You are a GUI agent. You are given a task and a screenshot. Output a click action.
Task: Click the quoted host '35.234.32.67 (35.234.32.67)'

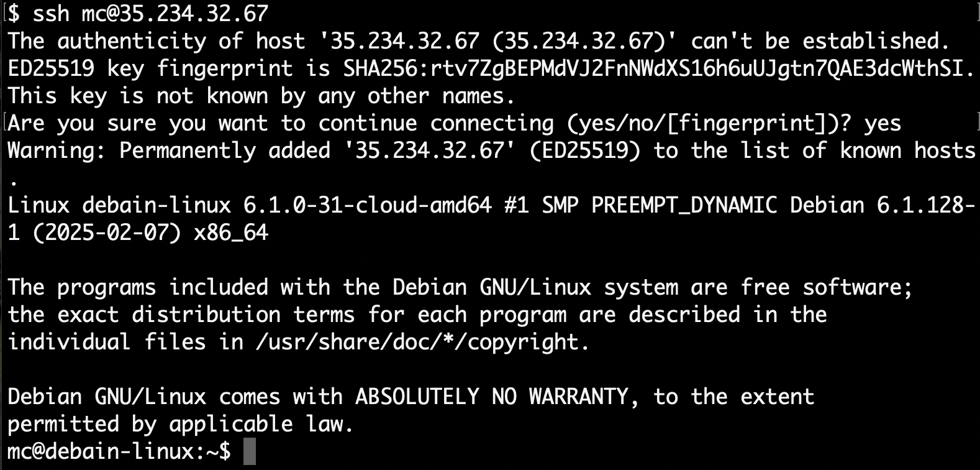(x=497, y=41)
